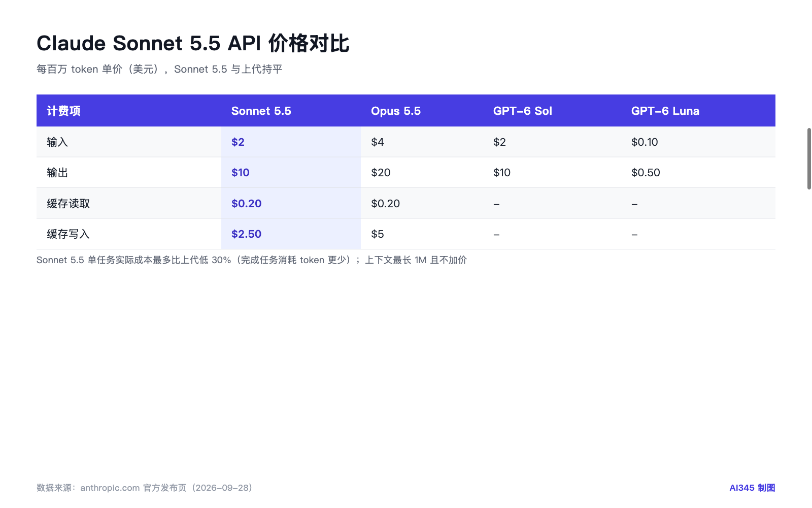Image resolution: width=812 pixels, height=508 pixels.
Task: Click the 缓存读取 row label
Action: point(68,204)
